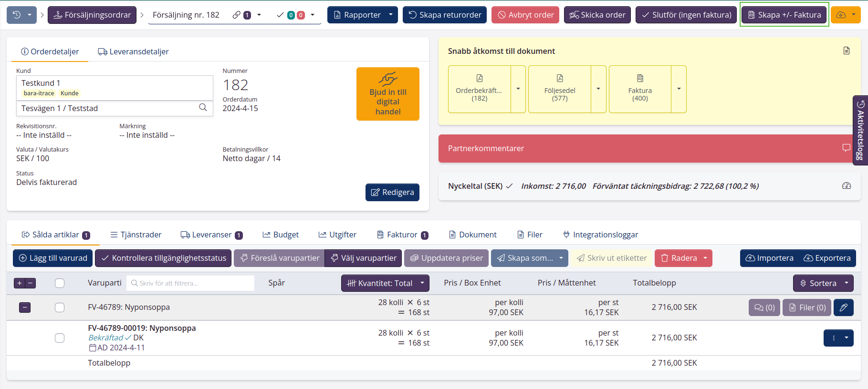This screenshot has height=389, width=868.
Task: Open the Orderbekräftelse (182) document
Action: click(479, 89)
